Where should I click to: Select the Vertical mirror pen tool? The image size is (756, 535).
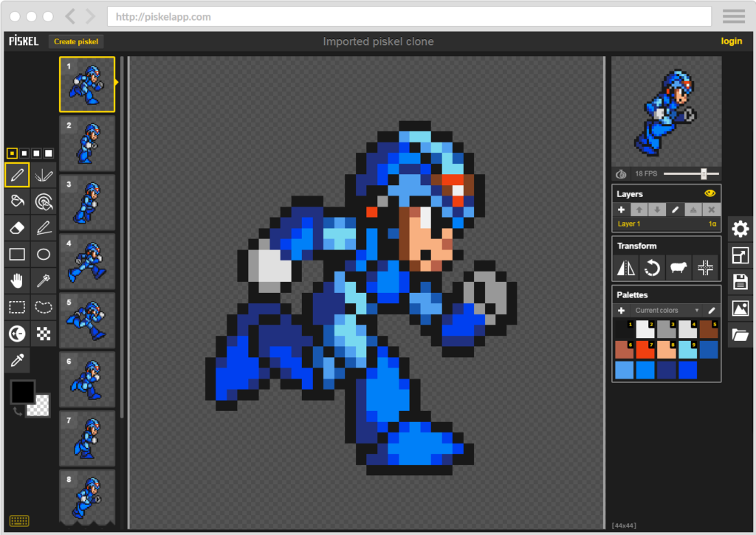pyautogui.click(x=44, y=175)
